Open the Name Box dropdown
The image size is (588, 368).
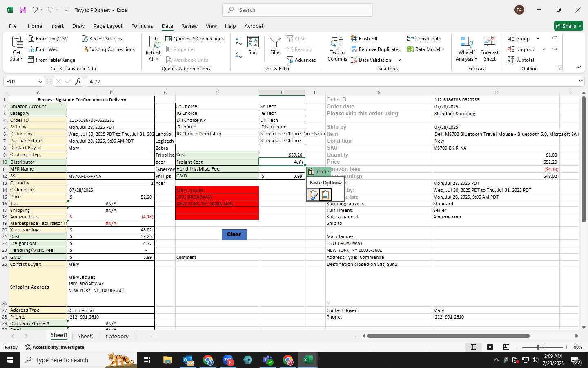(40, 82)
